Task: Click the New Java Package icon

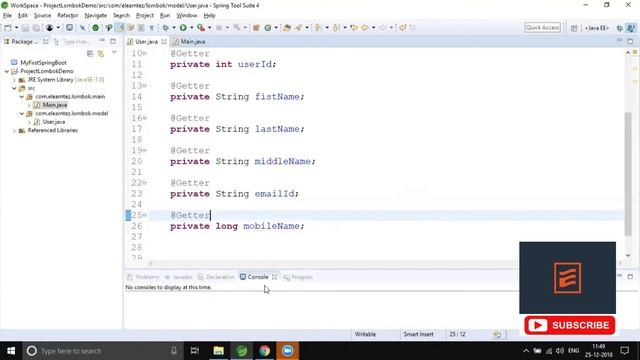Action: pyautogui.click(x=256, y=28)
